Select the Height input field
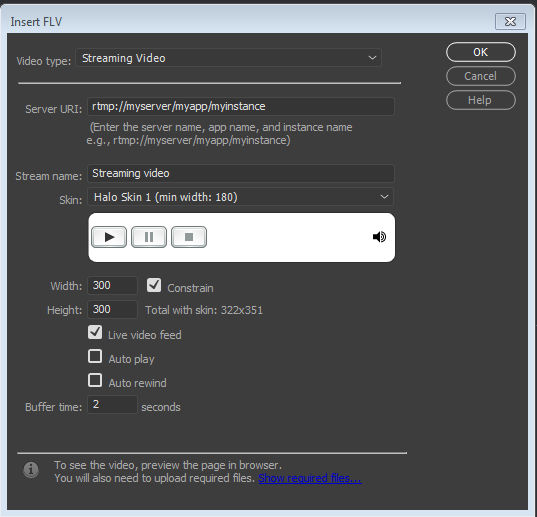 pos(112,309)
